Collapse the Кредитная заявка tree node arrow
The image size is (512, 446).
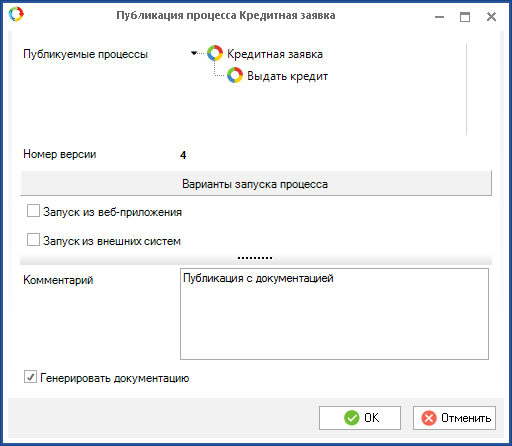[194, 53]
